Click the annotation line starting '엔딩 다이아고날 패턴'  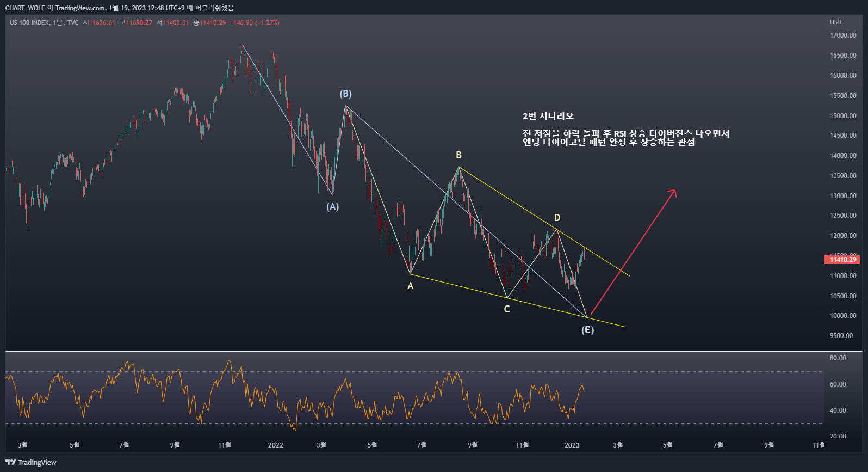click(609, 142)
